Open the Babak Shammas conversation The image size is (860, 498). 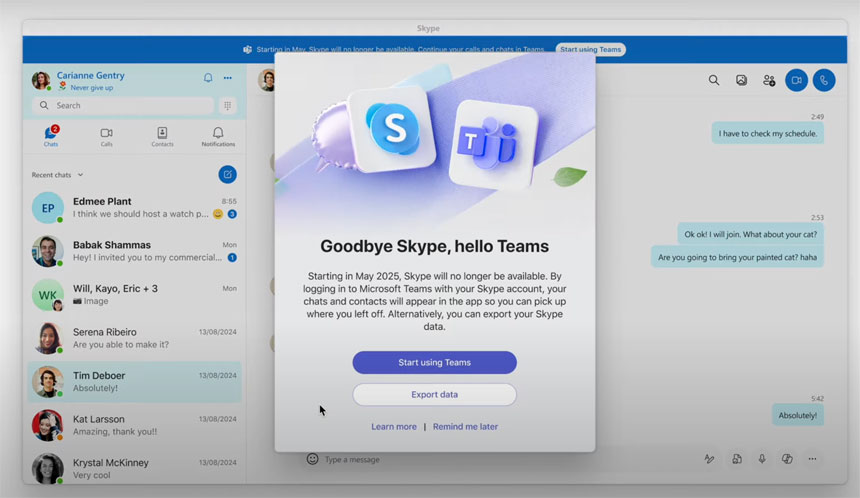click(134, 251)
